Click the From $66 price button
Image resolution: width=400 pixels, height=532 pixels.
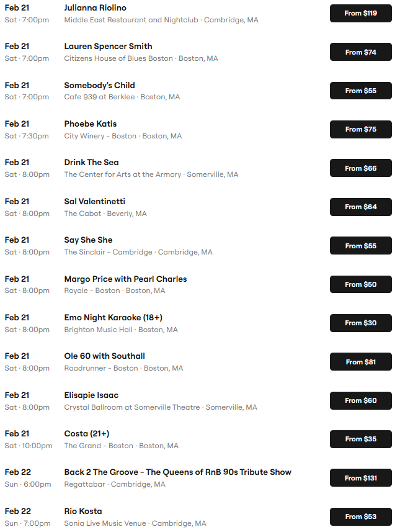(x=360, y=168)
